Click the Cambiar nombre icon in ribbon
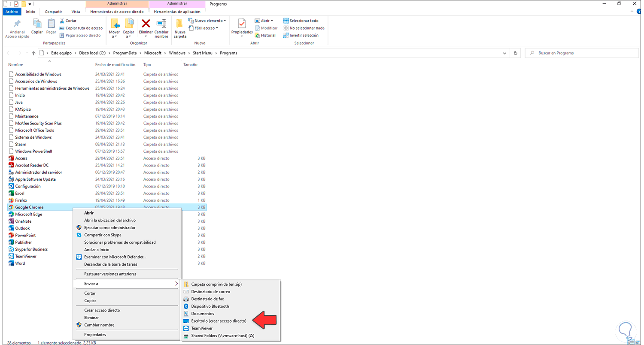Screen dimensions: 644x345 point(161,24)
